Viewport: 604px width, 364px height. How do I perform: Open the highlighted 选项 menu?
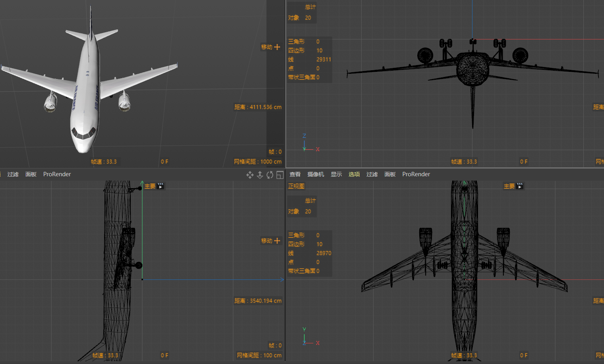[x=354, y=174]
